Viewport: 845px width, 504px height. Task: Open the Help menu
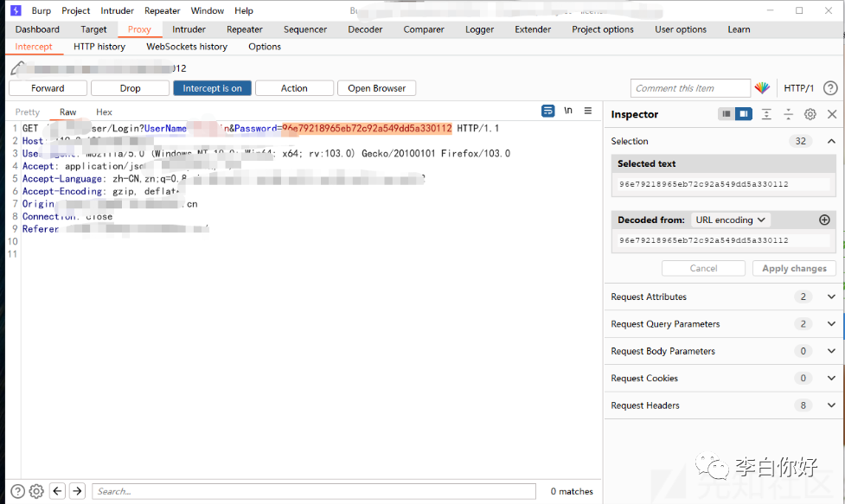point(244,10)
